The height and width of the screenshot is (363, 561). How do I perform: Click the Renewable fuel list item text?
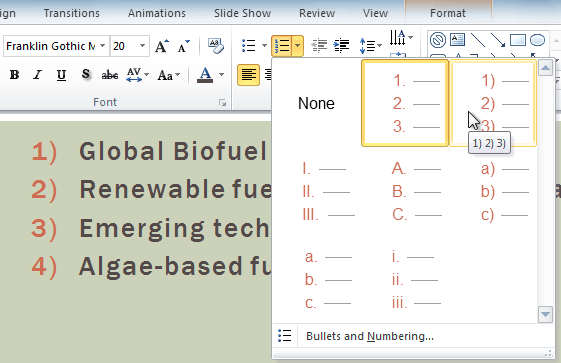pyautogui.click(x=175, y=189)
